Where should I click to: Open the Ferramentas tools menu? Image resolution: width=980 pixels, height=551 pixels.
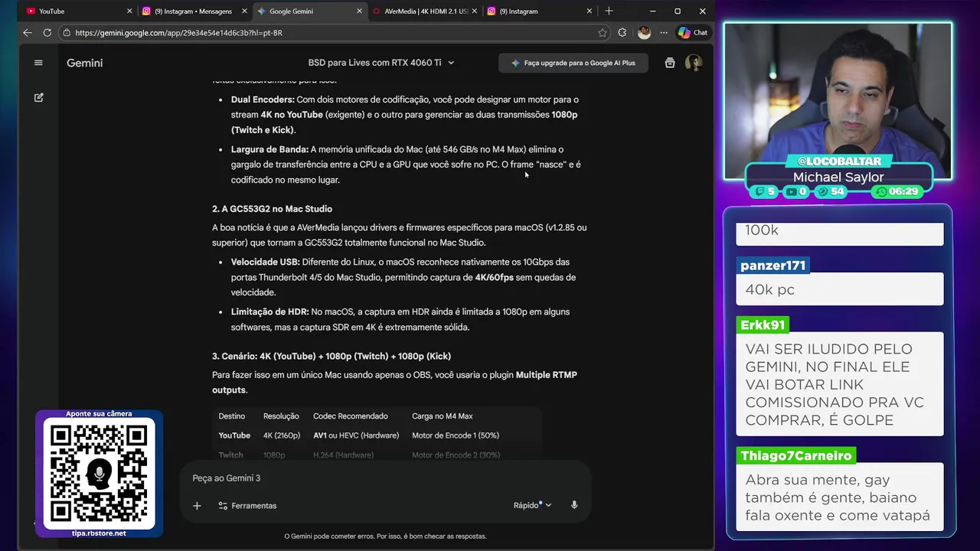[247, 506]
